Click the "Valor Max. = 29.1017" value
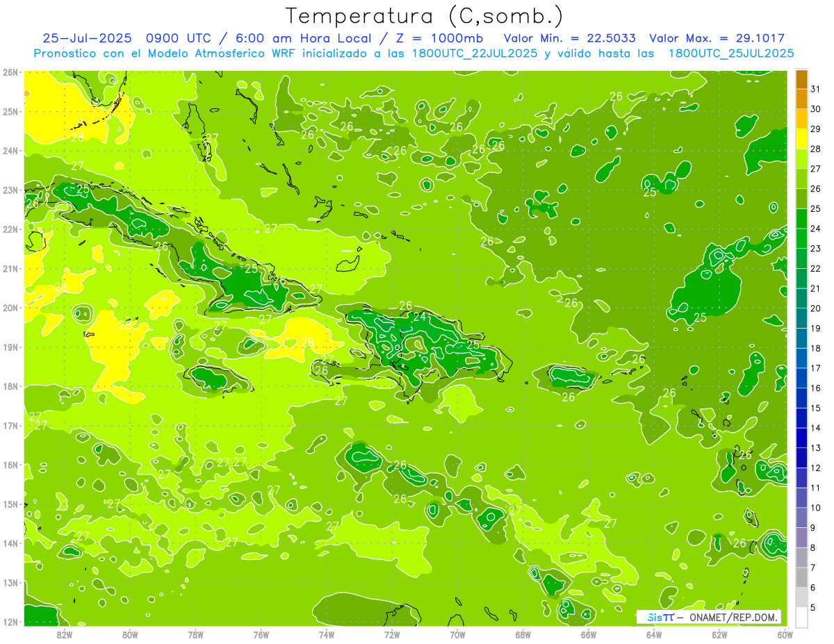The width and height of the screenshot is (834, 644). tap(717, 38)
